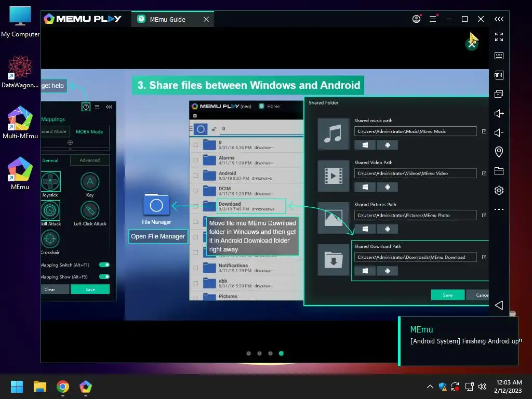The height and width of the screenshot is (399, 532).
Task: Show more sidebar tools via three dots
Action: [x=499, y=209]
